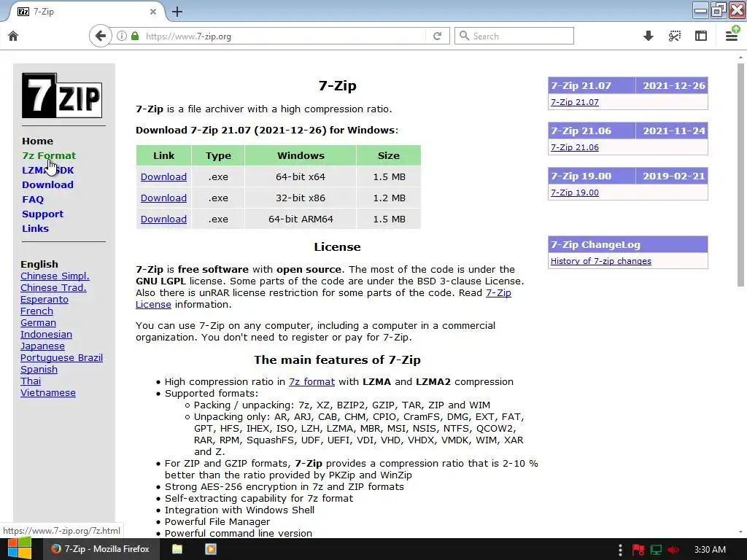747x560 pixels.
Task: Open the FAQ sidebar link
Action: coord(33,200)
